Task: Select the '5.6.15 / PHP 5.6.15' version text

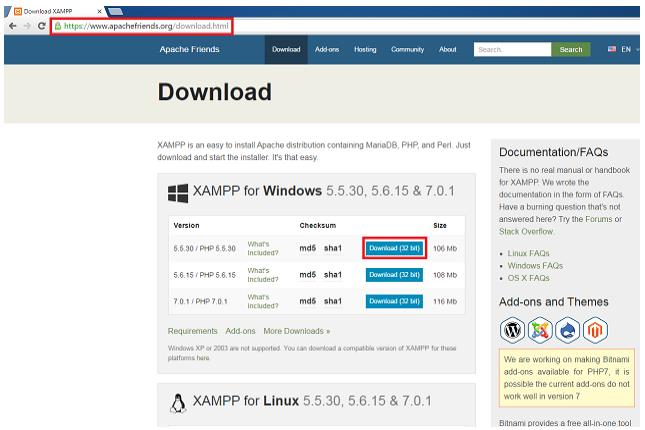Action: coord(204,275)
